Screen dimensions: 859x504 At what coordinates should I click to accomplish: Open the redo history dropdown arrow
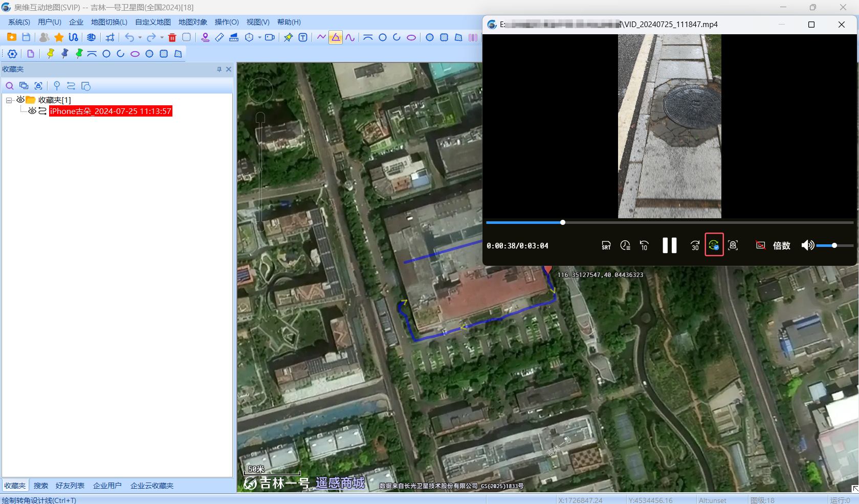click(162, 37)
